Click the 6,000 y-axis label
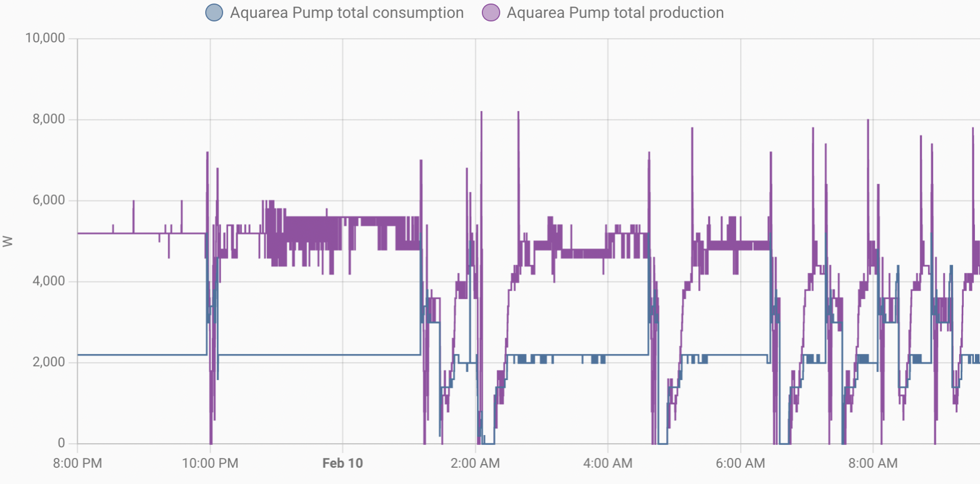Image resolution: width=980 pixels, height=484 pixels. (x=49, y=200)
